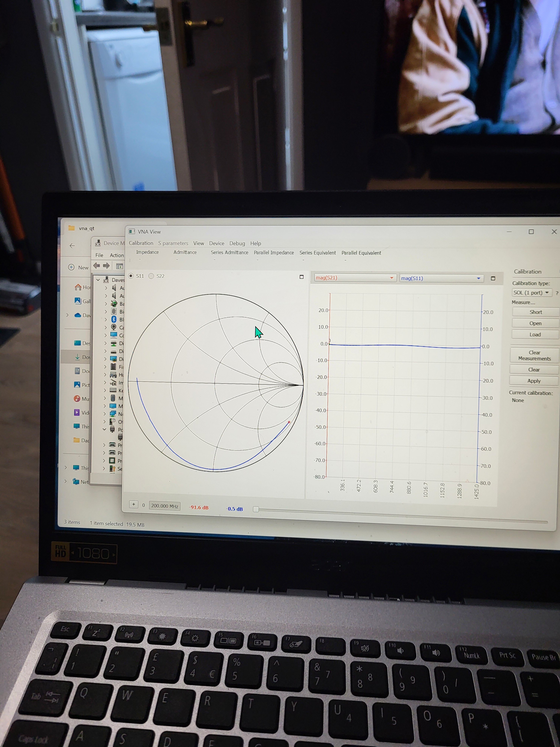Click the New plus icon in Explorer
Viewport: 560px width, 747px height.
[71, 267]
